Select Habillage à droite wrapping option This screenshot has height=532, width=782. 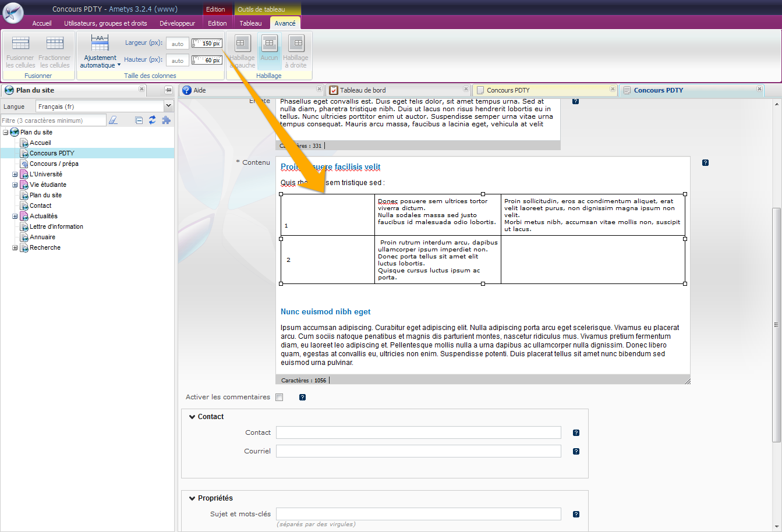[296, 44]
